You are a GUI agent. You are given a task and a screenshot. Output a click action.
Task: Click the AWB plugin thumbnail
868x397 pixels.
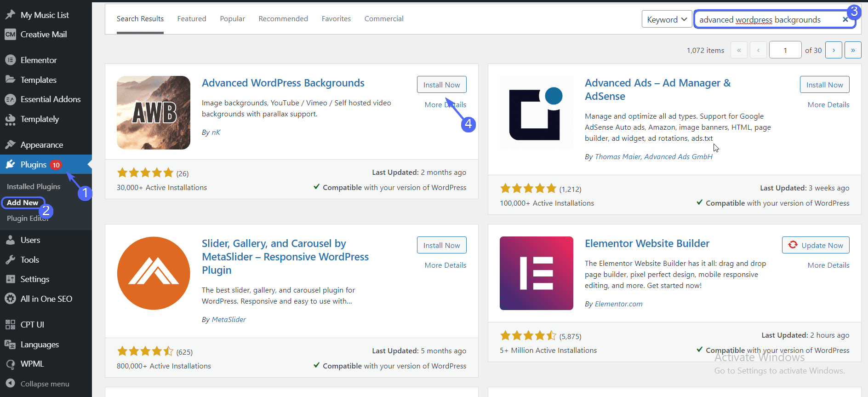pos(154,113)
